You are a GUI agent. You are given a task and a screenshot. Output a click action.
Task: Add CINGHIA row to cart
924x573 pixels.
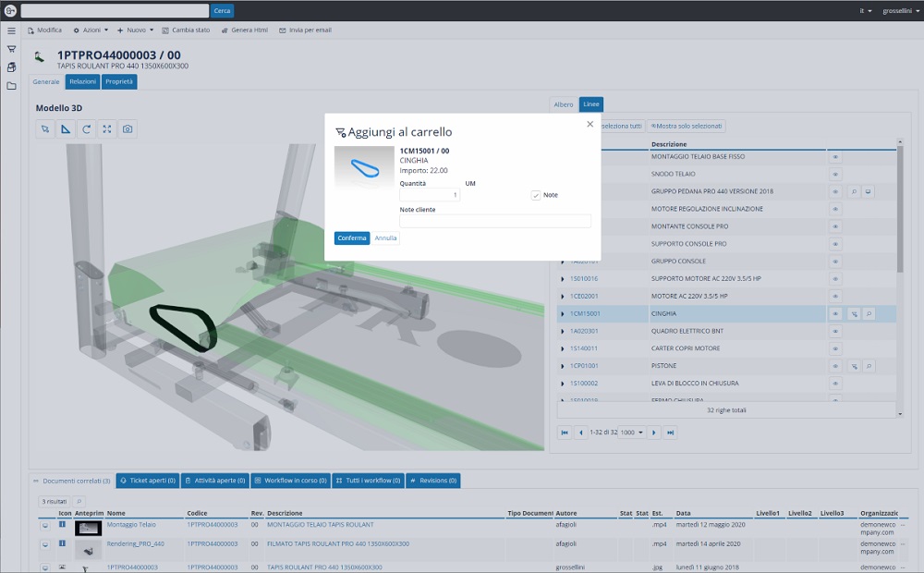854,314
